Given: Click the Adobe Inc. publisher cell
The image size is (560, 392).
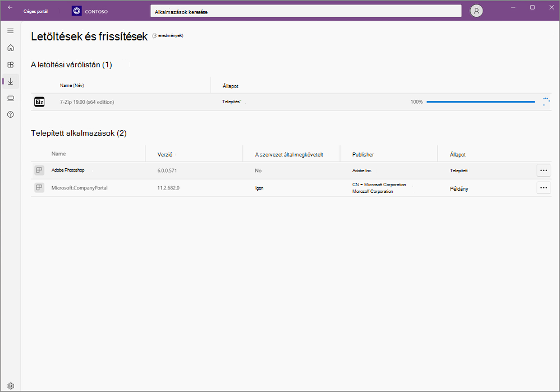Looking at the screenshot, I should [x=362, y=170].
